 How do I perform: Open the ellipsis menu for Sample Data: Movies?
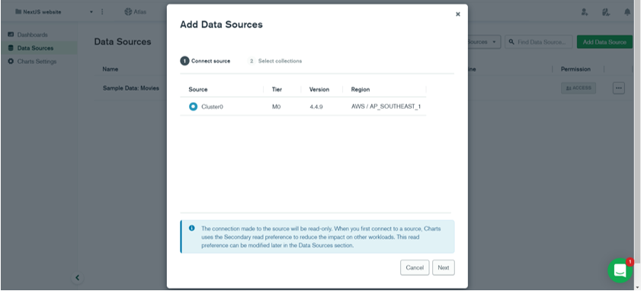(x=619, y=88)
